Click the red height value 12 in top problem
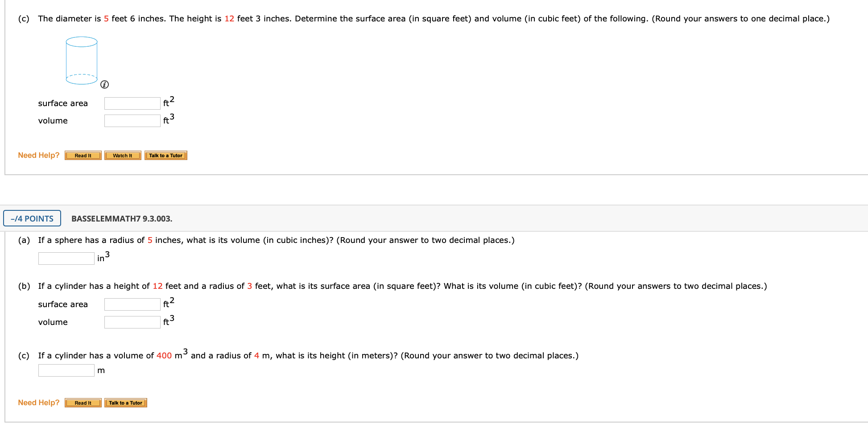868x427 pixels. point(229,19)
